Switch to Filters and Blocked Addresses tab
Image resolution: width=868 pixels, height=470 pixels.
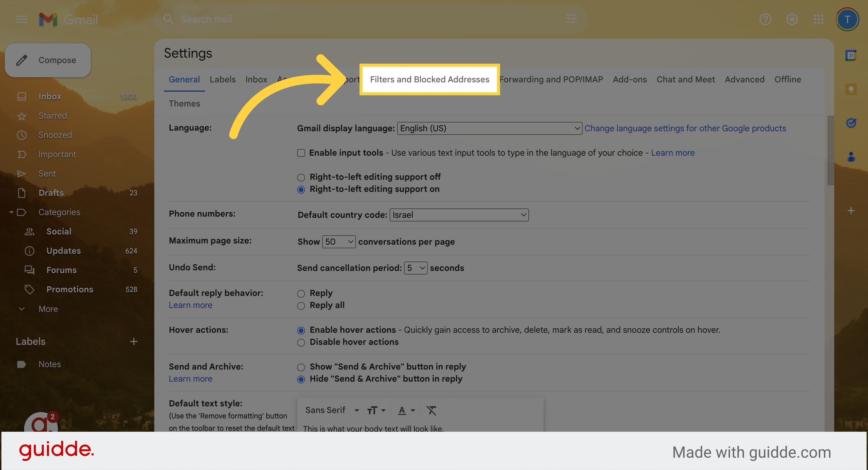click(429, 79)
